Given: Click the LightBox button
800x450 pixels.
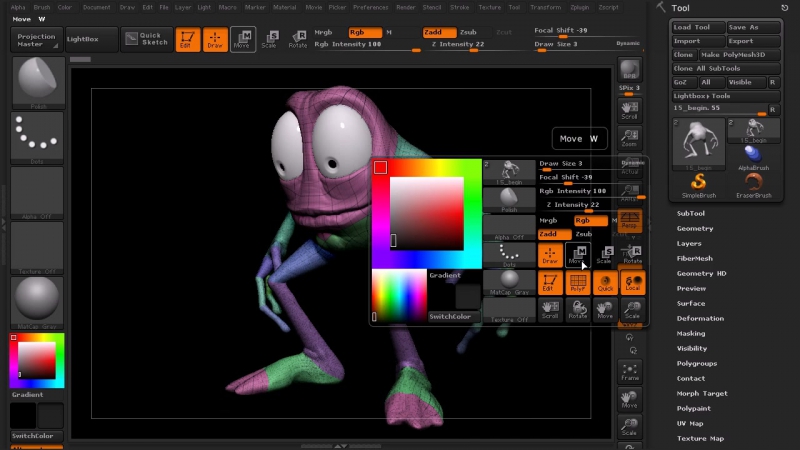Looking at the screenshot, I should [91, 39].
